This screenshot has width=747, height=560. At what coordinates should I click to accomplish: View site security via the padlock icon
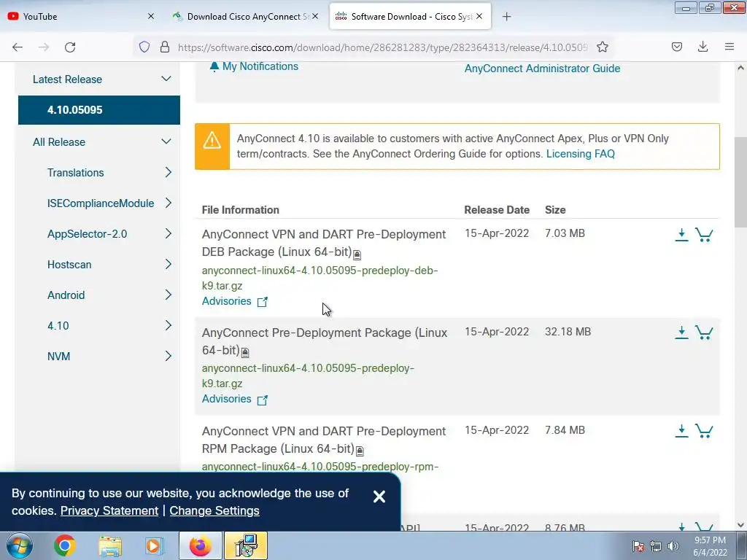pos(165,47)
